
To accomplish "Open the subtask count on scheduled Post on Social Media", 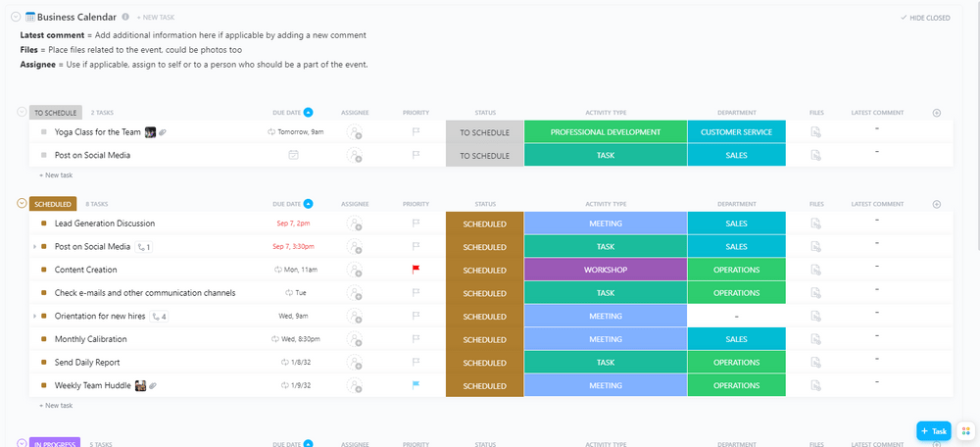I will (144, 247).
